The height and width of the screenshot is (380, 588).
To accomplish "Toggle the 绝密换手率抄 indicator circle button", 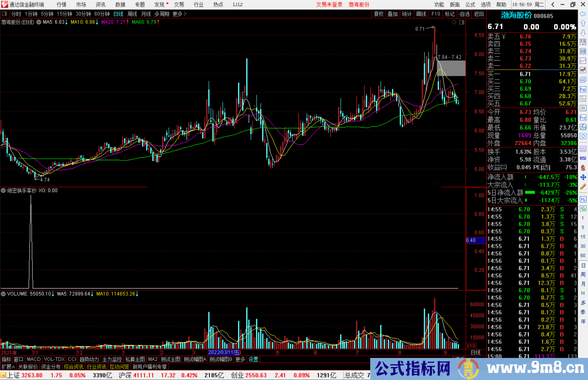I will click(x=3, y=190).
